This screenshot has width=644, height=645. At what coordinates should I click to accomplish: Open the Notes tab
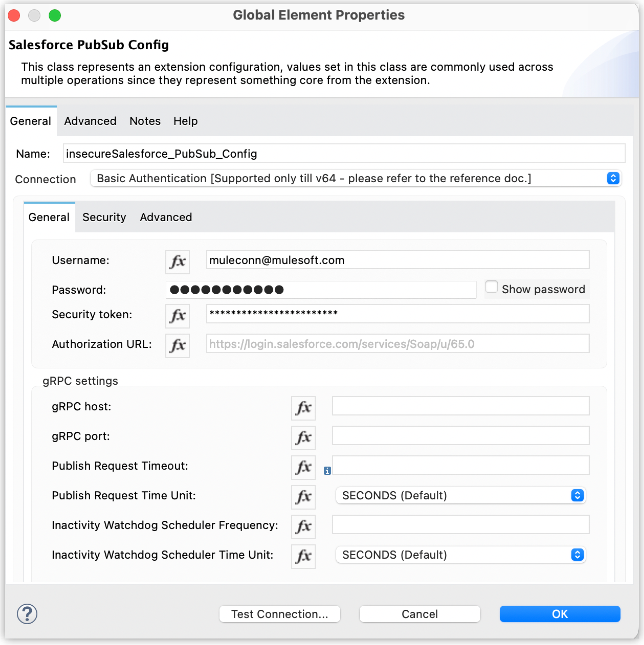145,121
